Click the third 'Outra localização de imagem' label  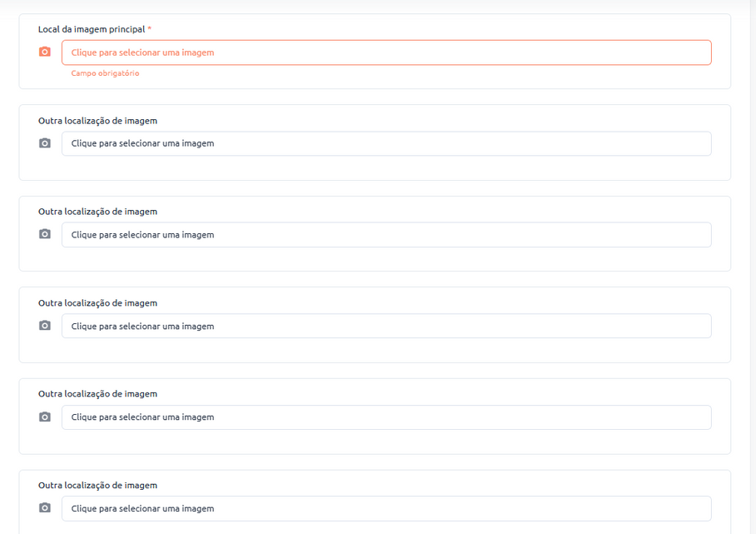click(97, 303)
